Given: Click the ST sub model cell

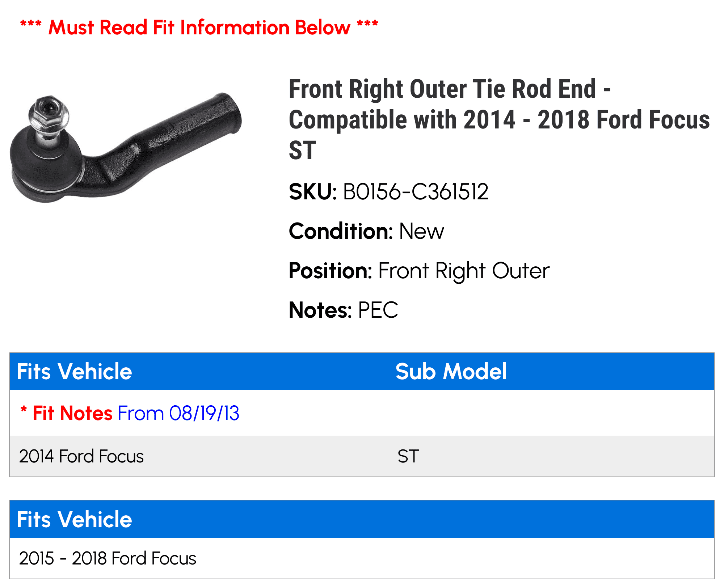Looking at the screenshot, I should click(408, 456).
